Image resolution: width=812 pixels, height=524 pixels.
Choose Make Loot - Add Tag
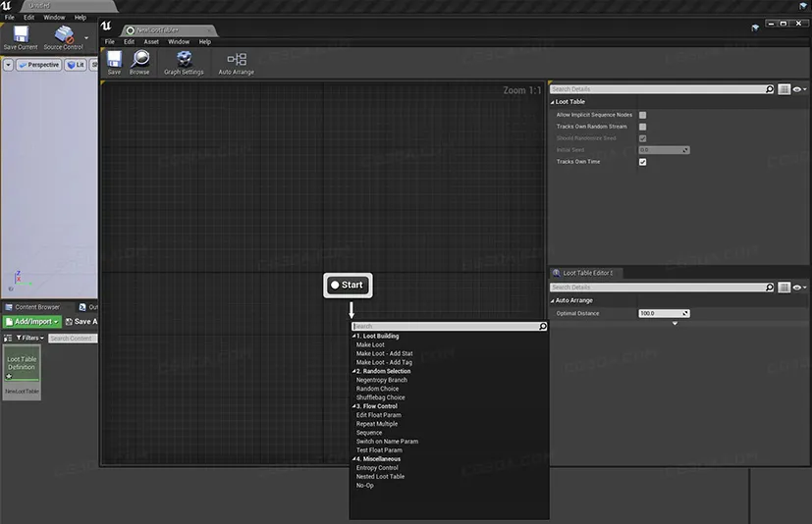pos(384,362)
